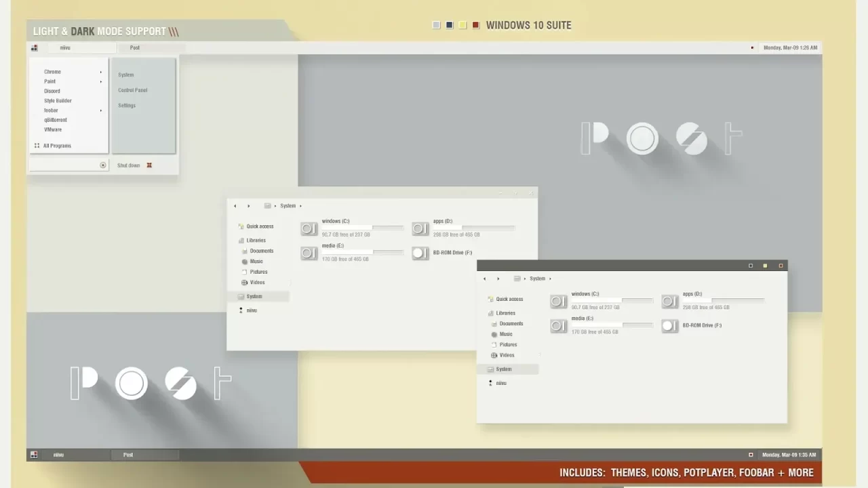Screen dimensions: 868x488
Task: Open BD-ROM Drive (F:) icon in light-titled window
Action: point(420,253)
